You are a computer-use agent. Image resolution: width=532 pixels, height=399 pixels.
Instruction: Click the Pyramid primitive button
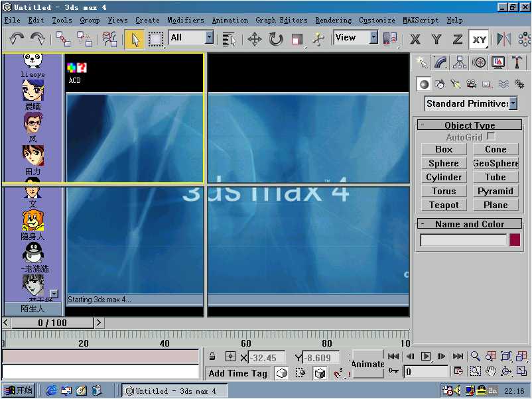tap(496, 191)
